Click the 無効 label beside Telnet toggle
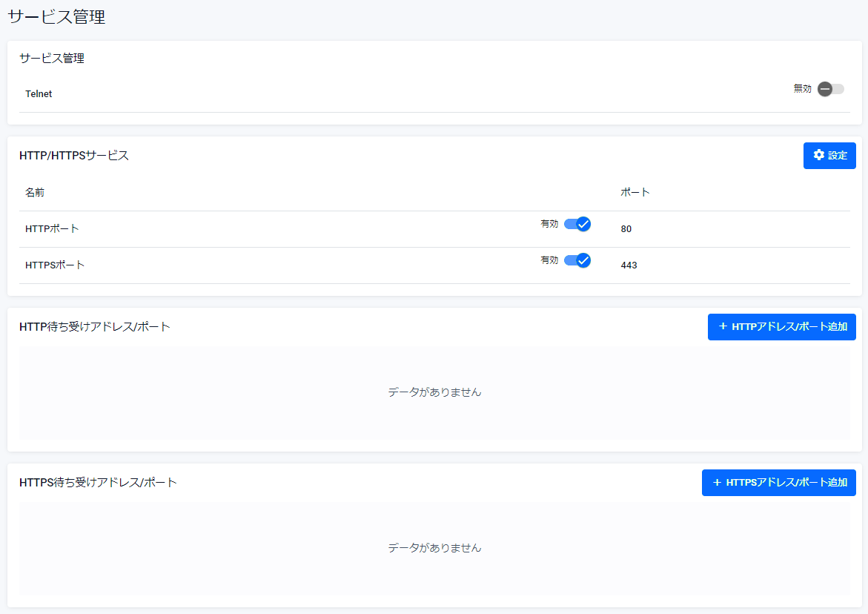Viewport: 868px width, 614px height. click(x=802, y=89)
